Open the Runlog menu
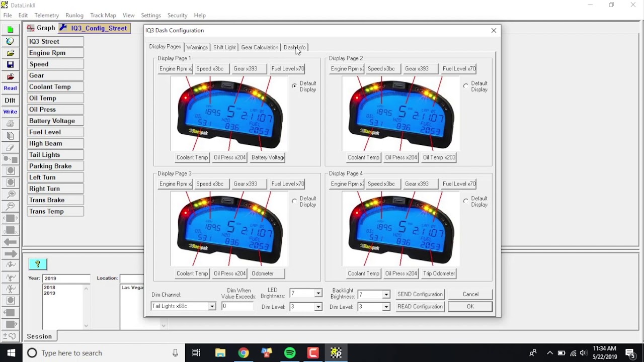The width and height of the screenshot is (644, 362). [74, 16]
